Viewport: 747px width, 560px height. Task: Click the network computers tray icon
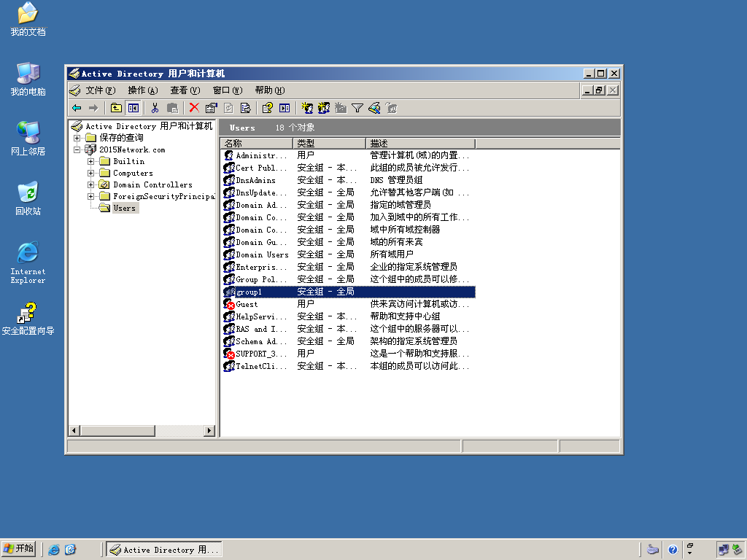(723, 550)
